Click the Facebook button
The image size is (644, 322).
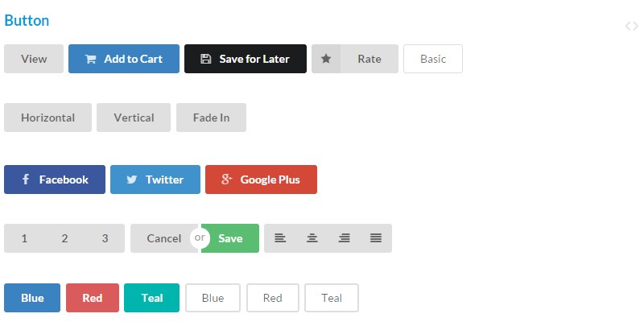point(56,180)
